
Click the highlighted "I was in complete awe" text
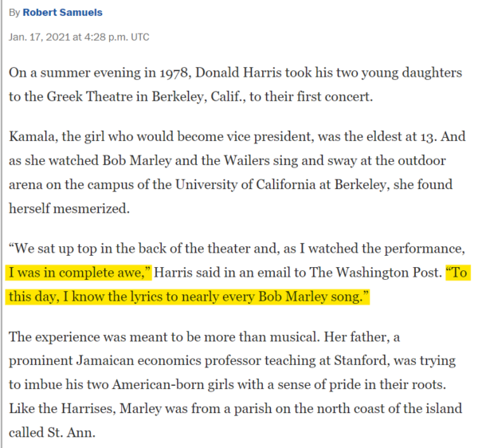coord(79,273)
